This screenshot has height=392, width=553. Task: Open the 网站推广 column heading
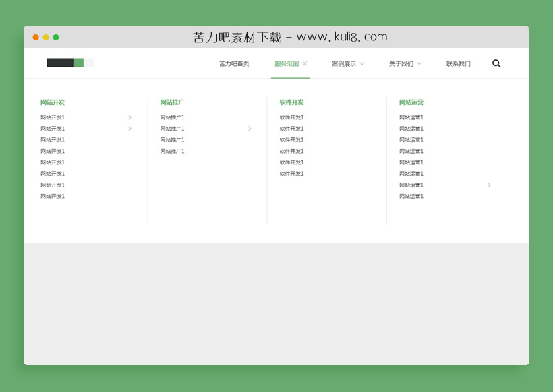click(171, 102)
